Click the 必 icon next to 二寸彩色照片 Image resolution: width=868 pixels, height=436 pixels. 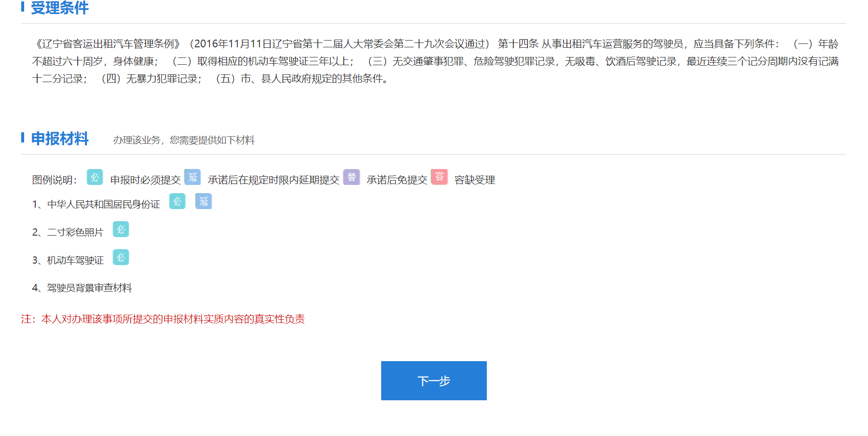coord(121,229)
